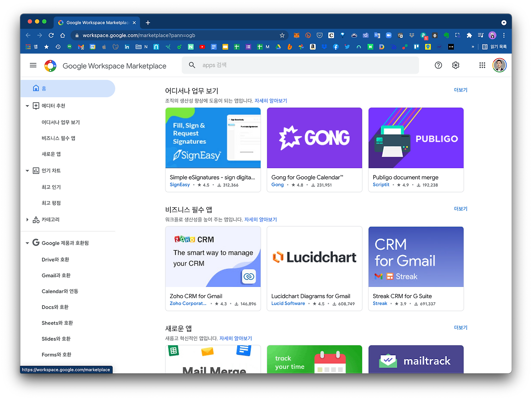Open 최고 평점 in the sidebar
This screenshot has width=532, height=400.
click(x=51, y=203)
